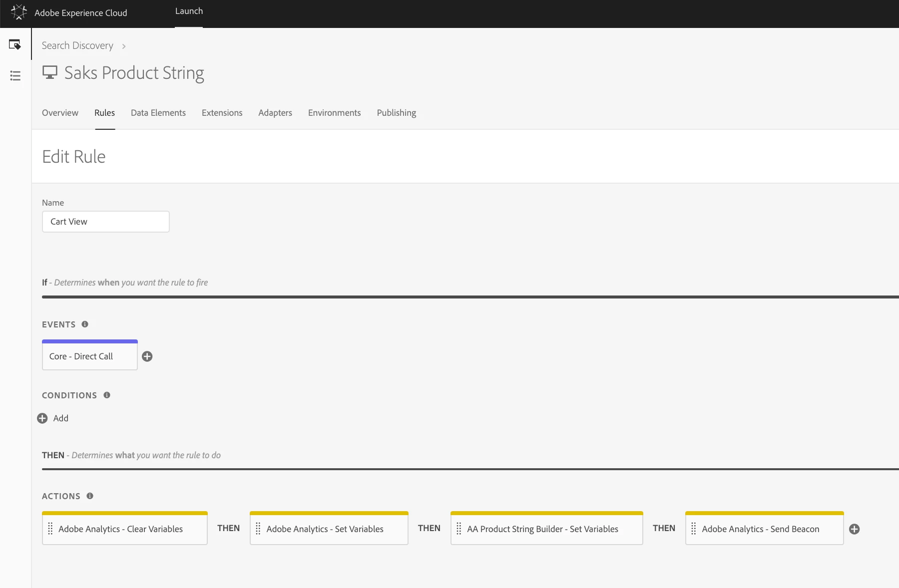Viewport: 899px width, 588px height.
Task: Add a new event with plus icon
Action: 147,356
